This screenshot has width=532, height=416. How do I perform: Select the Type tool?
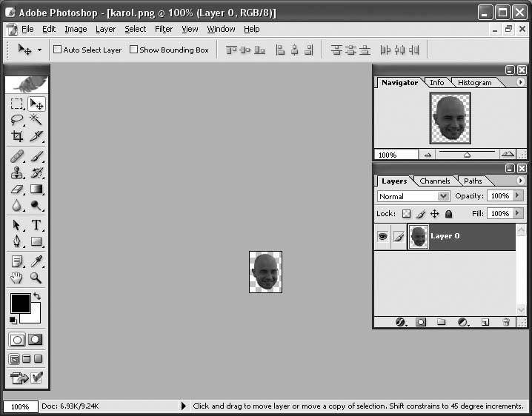click(x=36, y=225)
